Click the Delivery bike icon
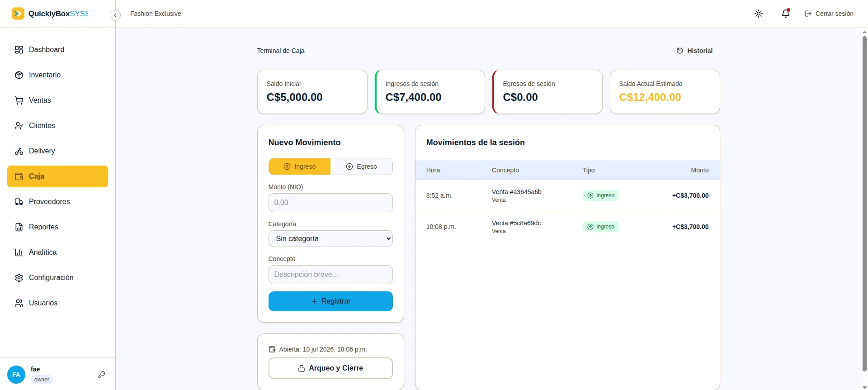This screenshot has height=390, width=868. coord(19,151)
